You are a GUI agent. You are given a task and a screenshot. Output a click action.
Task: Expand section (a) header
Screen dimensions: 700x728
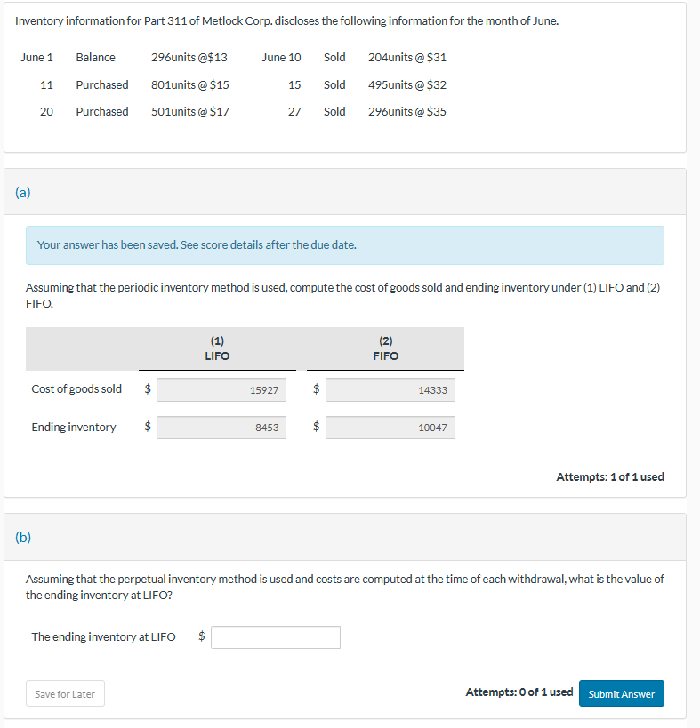pos(22,191)
